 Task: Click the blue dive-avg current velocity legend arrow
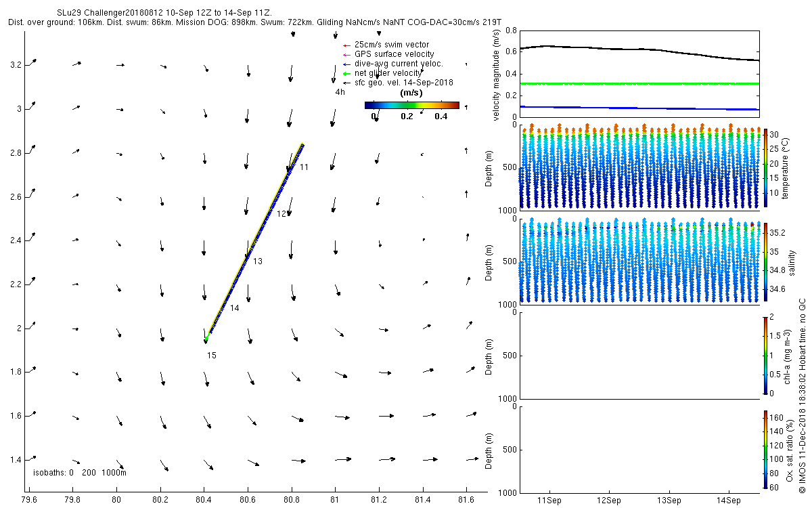(346, 64)
